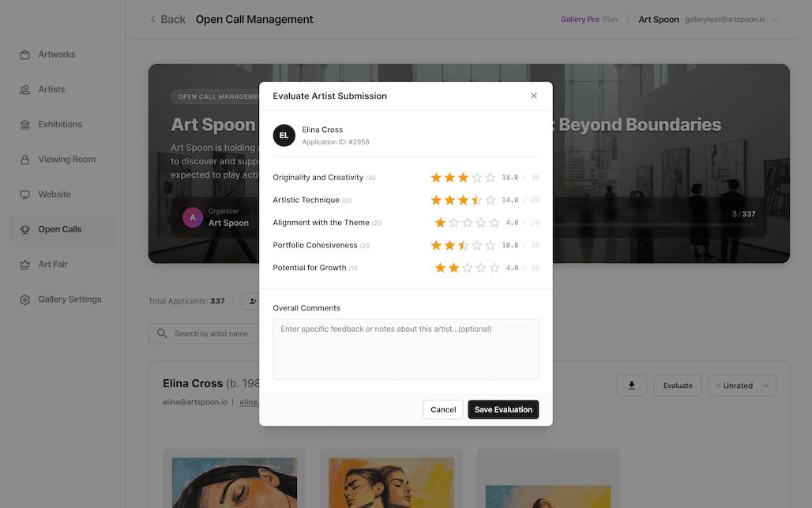Click the Exhibitions building icon
The height and width of the screenshot is (508, 812).
click(24, 125)
